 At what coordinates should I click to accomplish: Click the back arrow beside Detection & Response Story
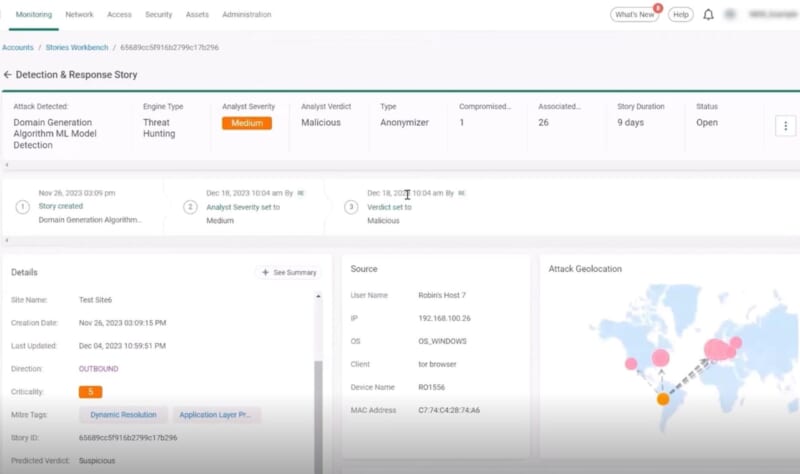click(8, 75)
